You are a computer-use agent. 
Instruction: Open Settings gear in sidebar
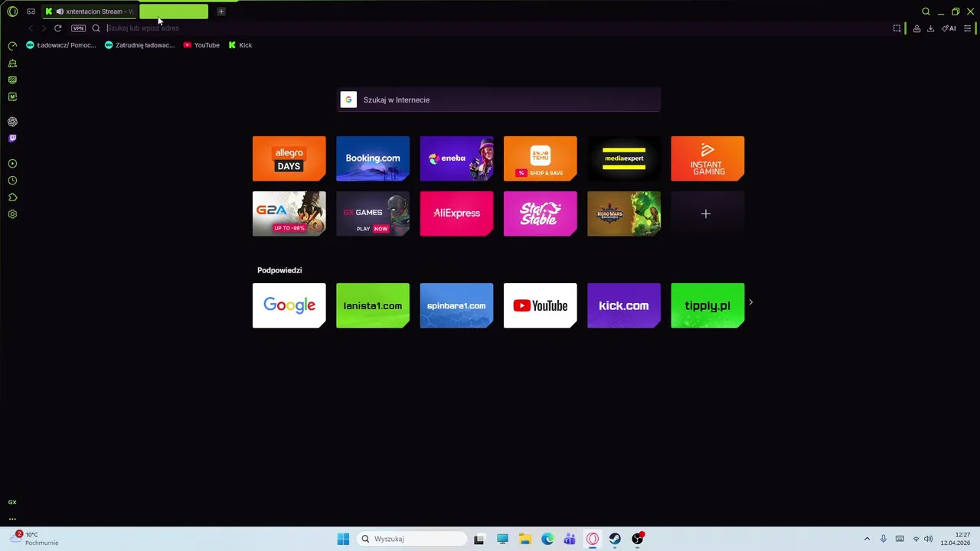[12, 214]
